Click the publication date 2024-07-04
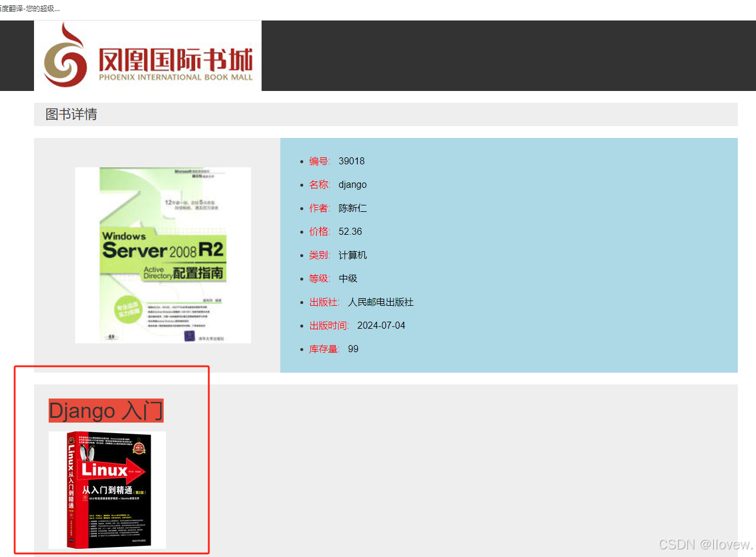756x557 pixels. [x=381, y=326]
